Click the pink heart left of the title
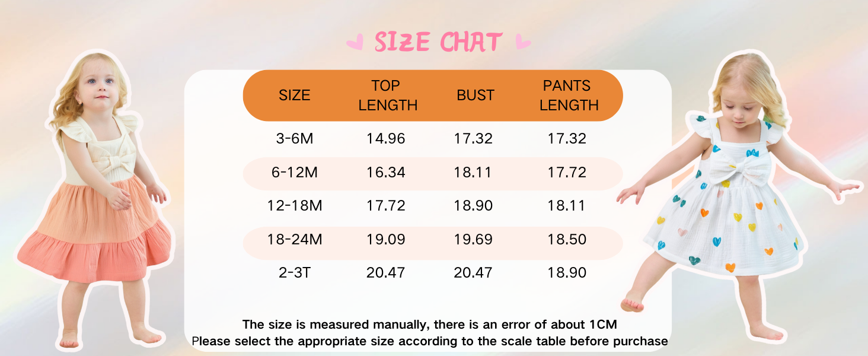868x356 pixels. click(355, 42)
